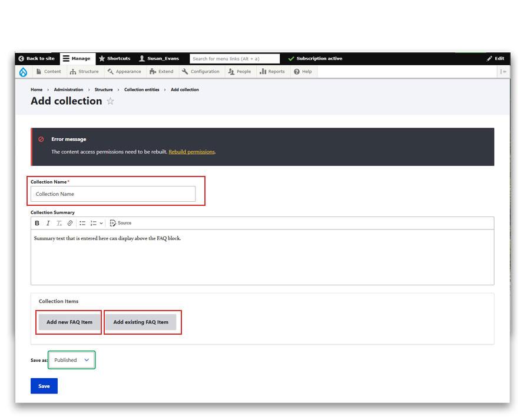Click Add new FAQ Item button
Screen dimensions: 530x420
69,322
